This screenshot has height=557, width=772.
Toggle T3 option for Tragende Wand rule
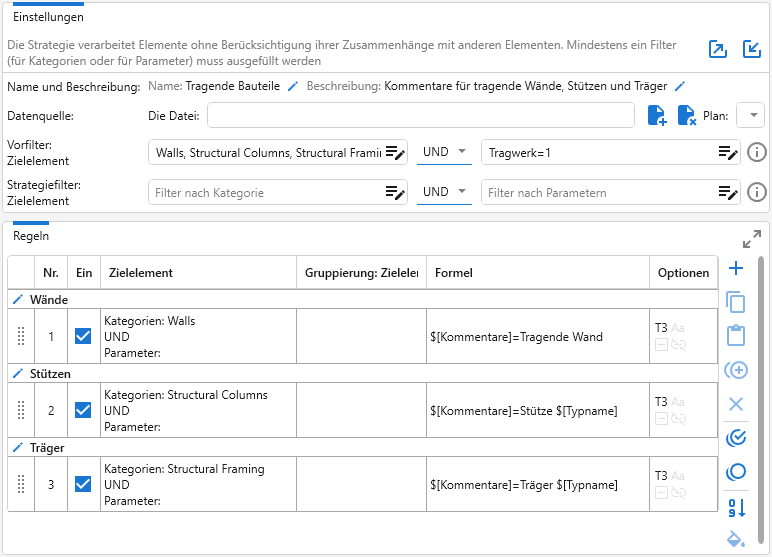pos(661,328)
